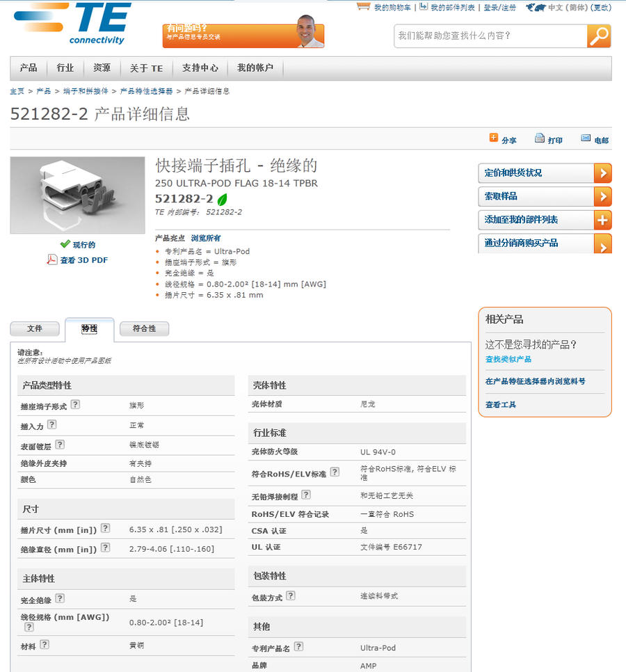Change language via 中文 (简体) (更改)
Viewport: 626px width, 672px height.
pos(579,7)
